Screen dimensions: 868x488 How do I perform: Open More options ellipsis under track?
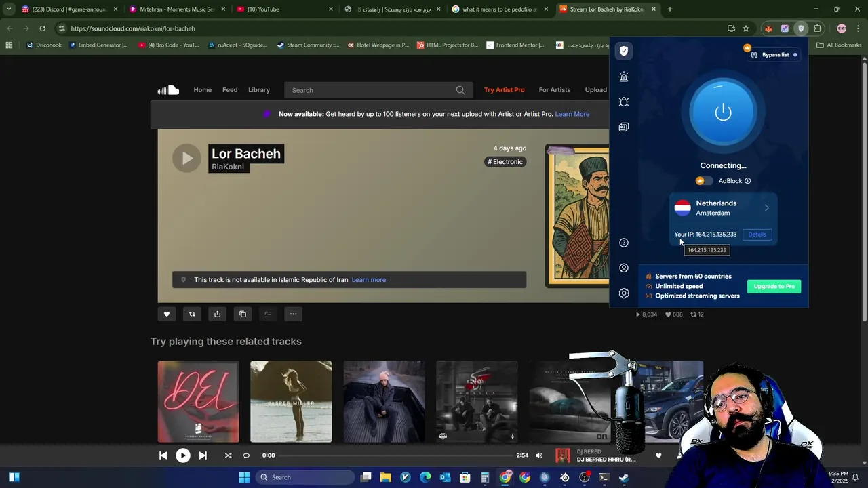(x=293, y=314)
